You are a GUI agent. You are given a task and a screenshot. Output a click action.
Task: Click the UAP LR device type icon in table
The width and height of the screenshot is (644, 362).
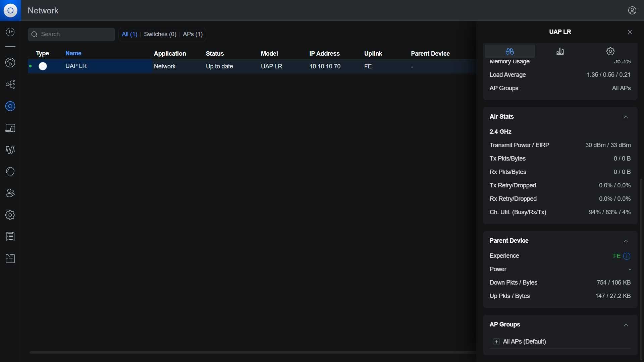(43, 66)
